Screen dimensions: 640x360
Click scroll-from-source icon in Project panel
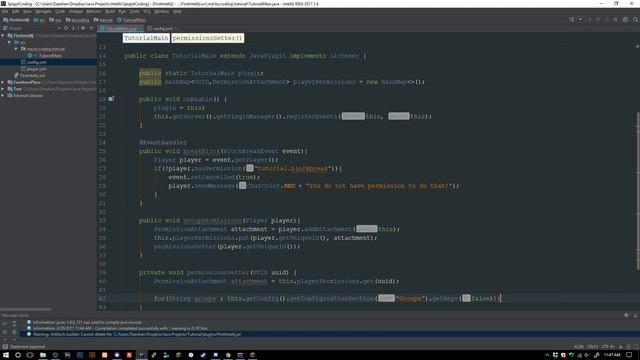66,28
